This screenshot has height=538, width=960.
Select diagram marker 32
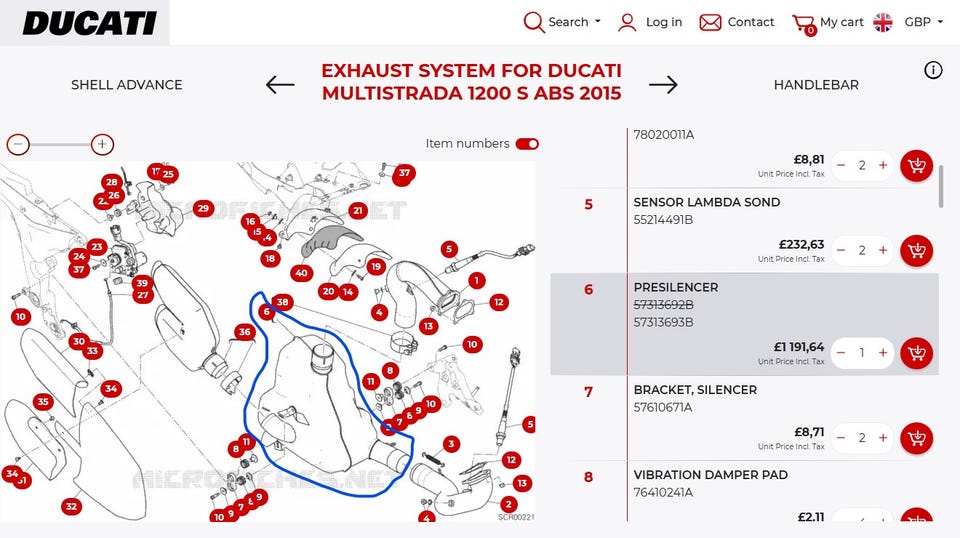coord(72,506)
